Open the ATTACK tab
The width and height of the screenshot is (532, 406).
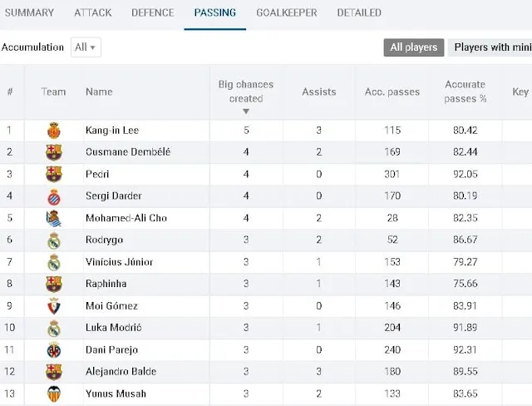pyautogui.click(x=93, y=13)
